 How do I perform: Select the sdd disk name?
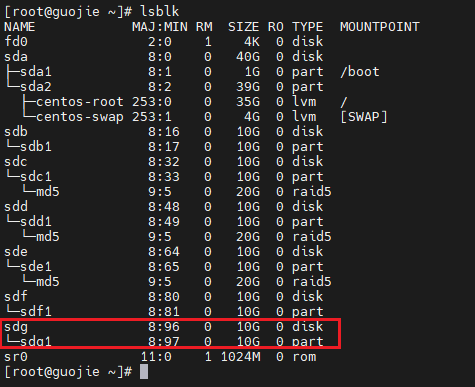(16, 207)
